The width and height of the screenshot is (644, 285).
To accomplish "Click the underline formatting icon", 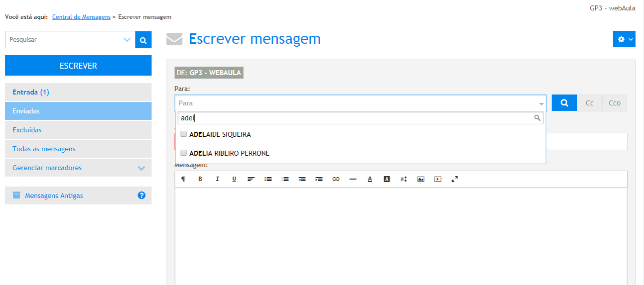I will [234, 179].
